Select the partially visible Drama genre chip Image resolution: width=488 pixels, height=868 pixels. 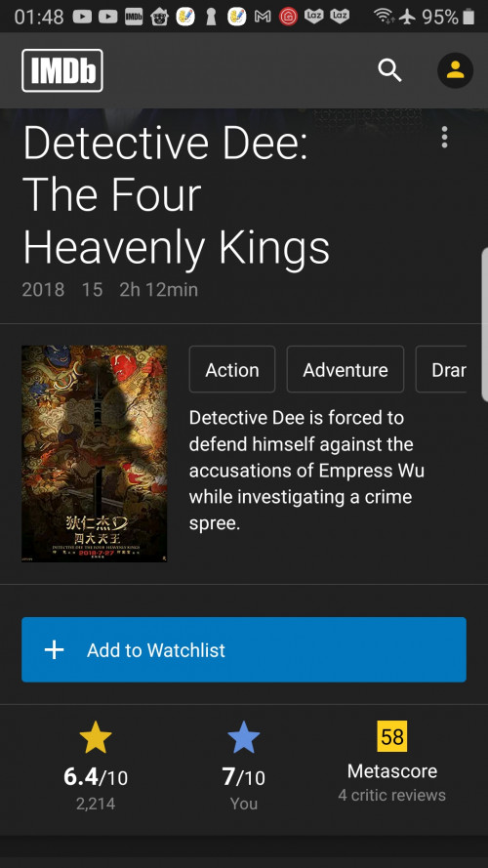(x=441, y=369)
